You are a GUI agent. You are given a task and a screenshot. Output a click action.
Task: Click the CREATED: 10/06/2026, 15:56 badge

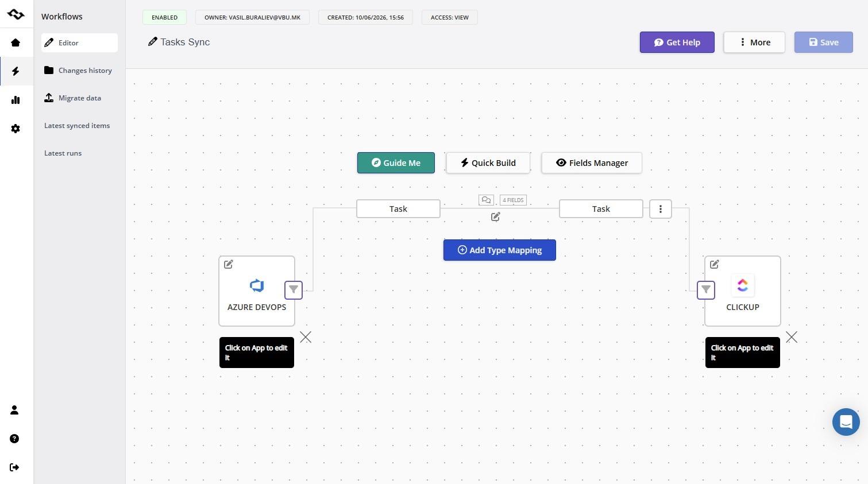365,17
